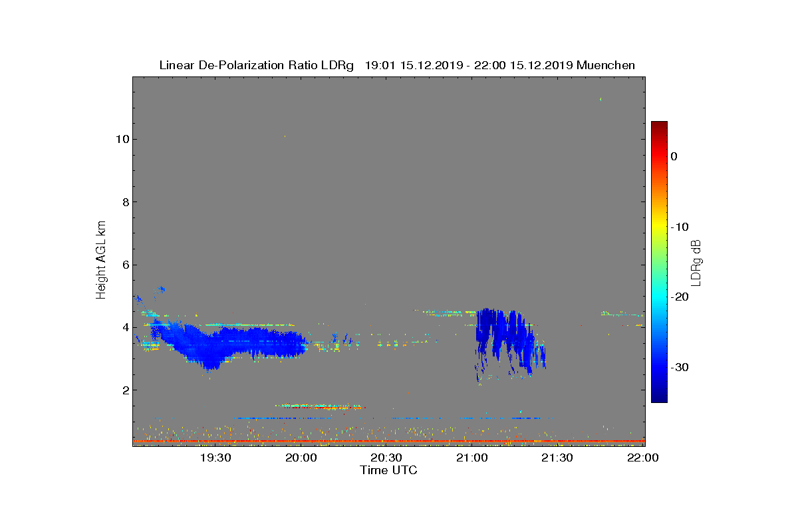The image size is (798, 532).
Task: Click the colorbar label '-20'
Action: point(679,297)
